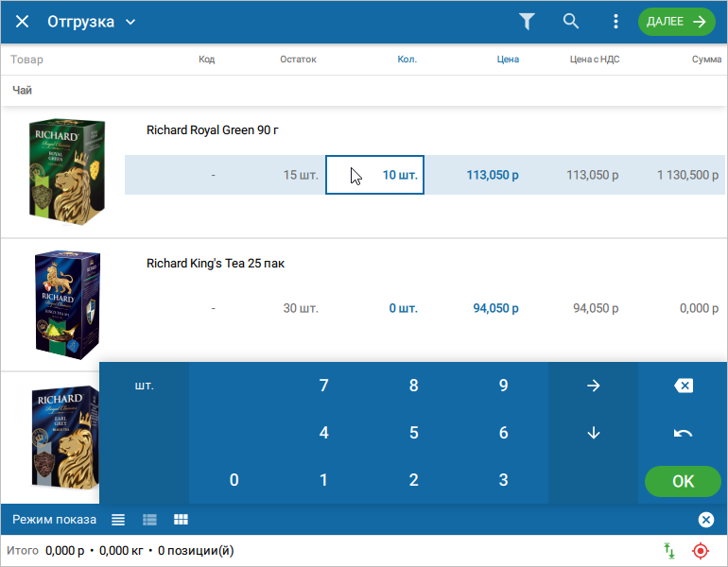Click quantity 0 шт. for King's Tea

403,308
